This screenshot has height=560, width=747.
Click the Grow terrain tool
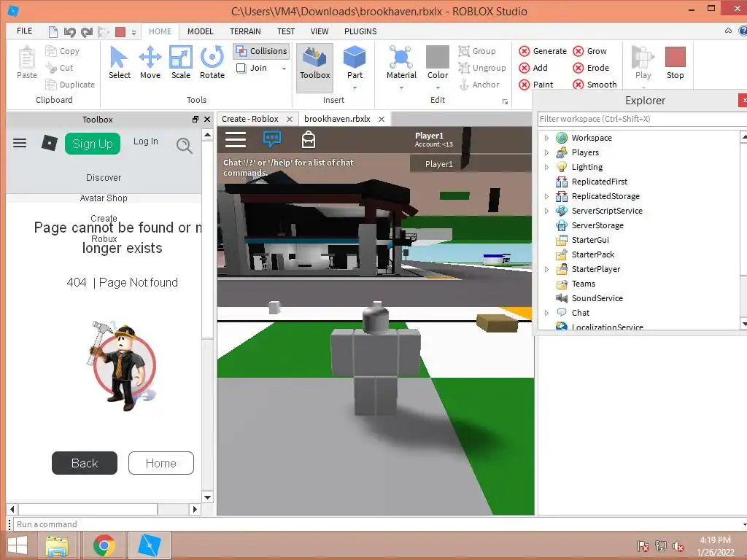click(x=589, y=51)
